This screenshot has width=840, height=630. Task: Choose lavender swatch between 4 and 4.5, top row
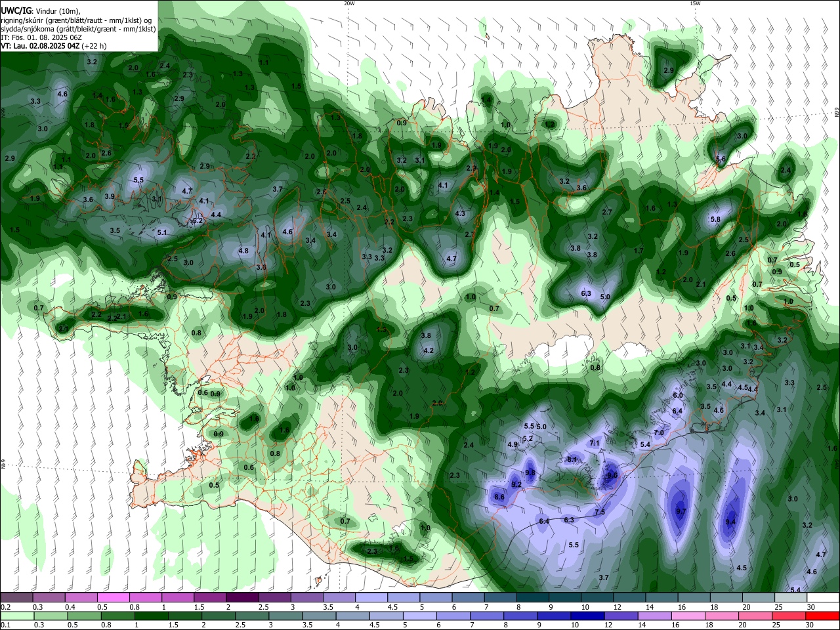click(371, 597)
